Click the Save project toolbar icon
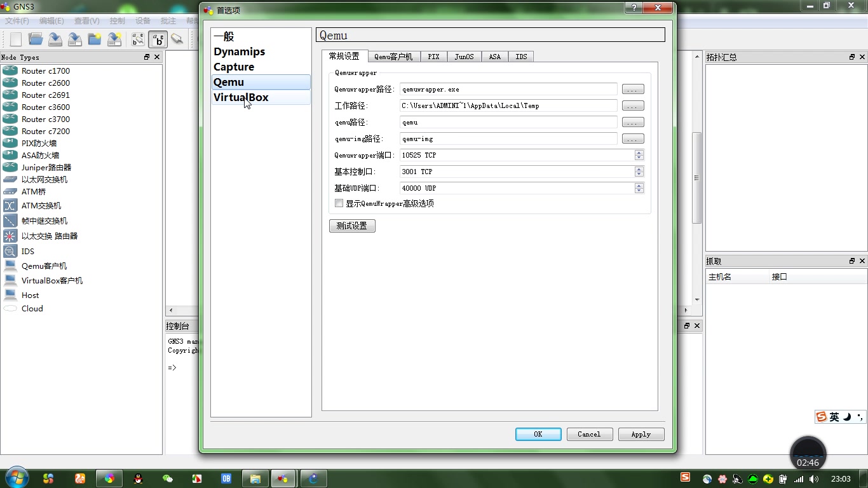Screen dimensions: 868x488 [55, 39]
